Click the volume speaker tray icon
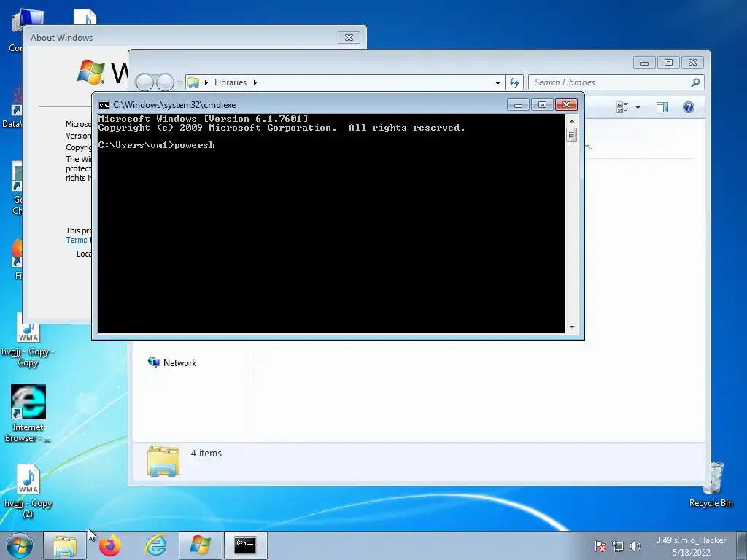Image resolution: width=747 pixels, height=560 pixels. click(635, 546)
